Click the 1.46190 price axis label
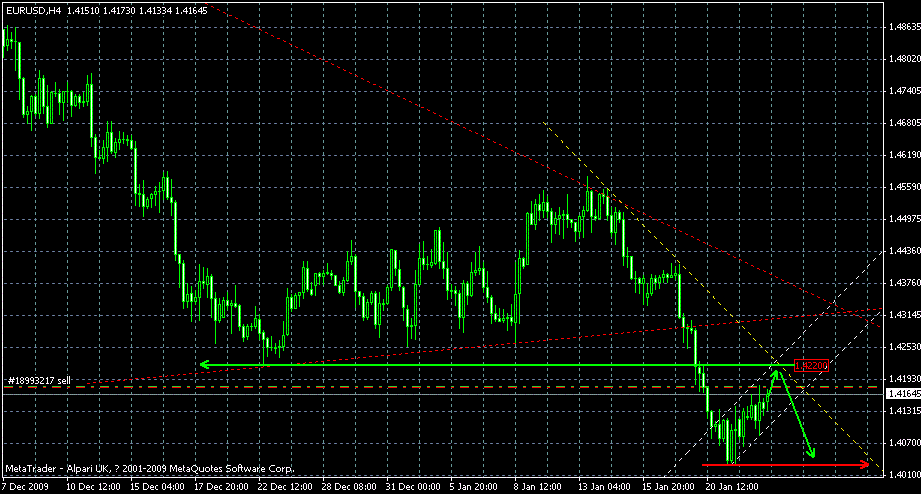The height and width of the screenshot is (494, 921). click(905, 155)
